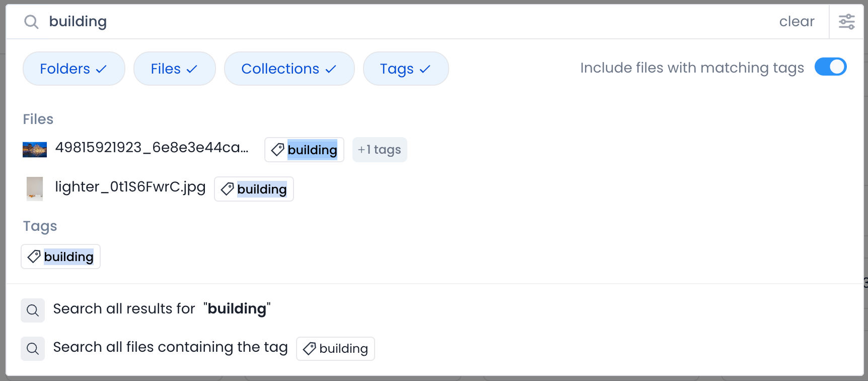Disable "Include files with matching tags" switch
This screenshot has width=868, height=381.
[x=830, y=67]
